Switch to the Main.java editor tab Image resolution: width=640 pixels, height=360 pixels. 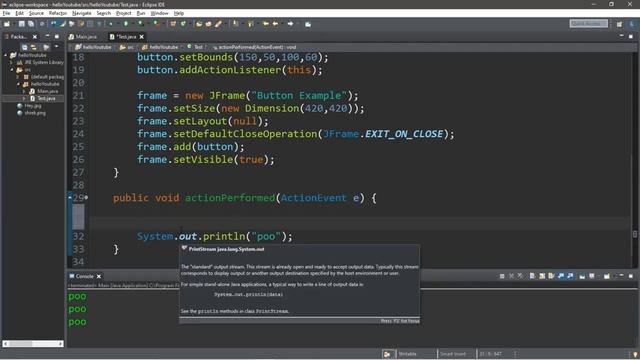(x=83, y=37)
